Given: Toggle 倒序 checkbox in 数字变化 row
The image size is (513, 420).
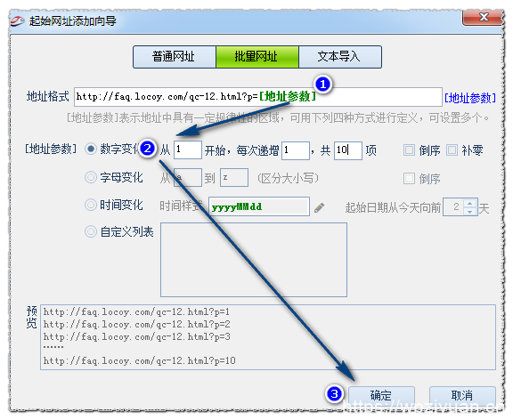Looking at the screenshot, I should coord(409,150).
